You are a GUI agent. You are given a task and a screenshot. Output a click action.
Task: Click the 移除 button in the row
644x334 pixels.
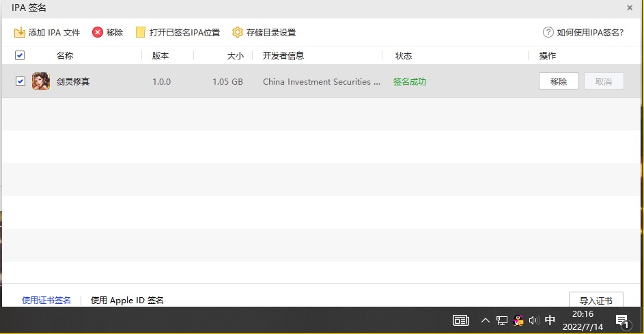559,81
